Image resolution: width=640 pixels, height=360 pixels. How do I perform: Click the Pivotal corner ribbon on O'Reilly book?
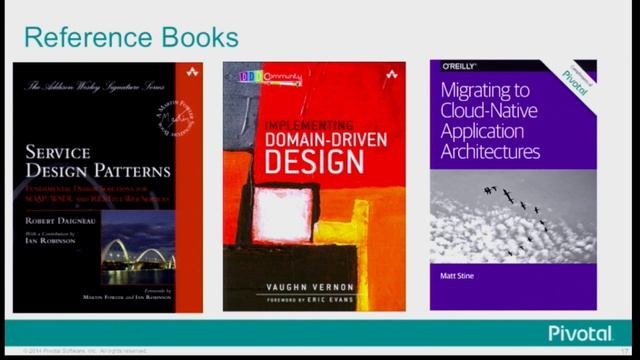pos(576,82)
